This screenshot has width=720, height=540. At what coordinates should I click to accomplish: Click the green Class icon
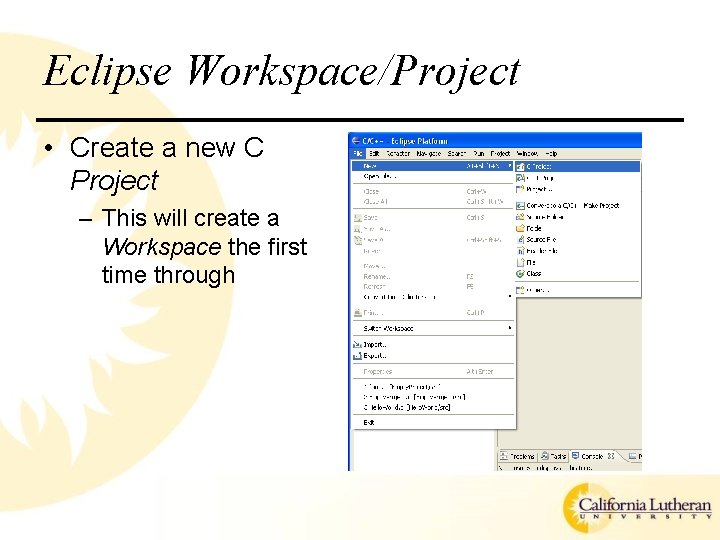click(520, 274)
